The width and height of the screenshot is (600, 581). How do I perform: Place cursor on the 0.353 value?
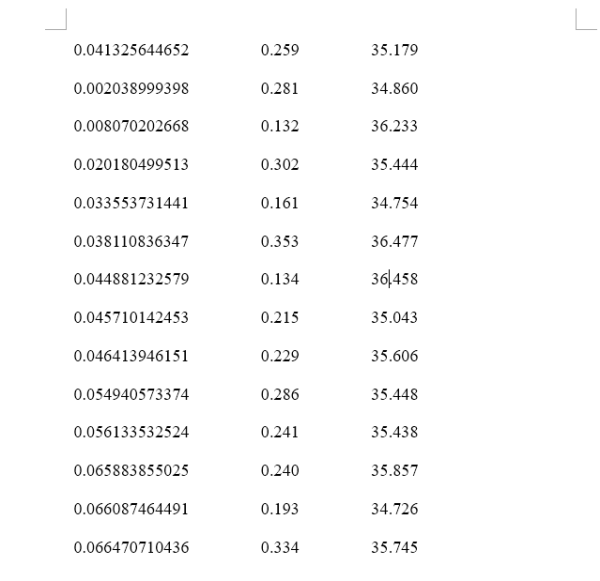point(279,241)
